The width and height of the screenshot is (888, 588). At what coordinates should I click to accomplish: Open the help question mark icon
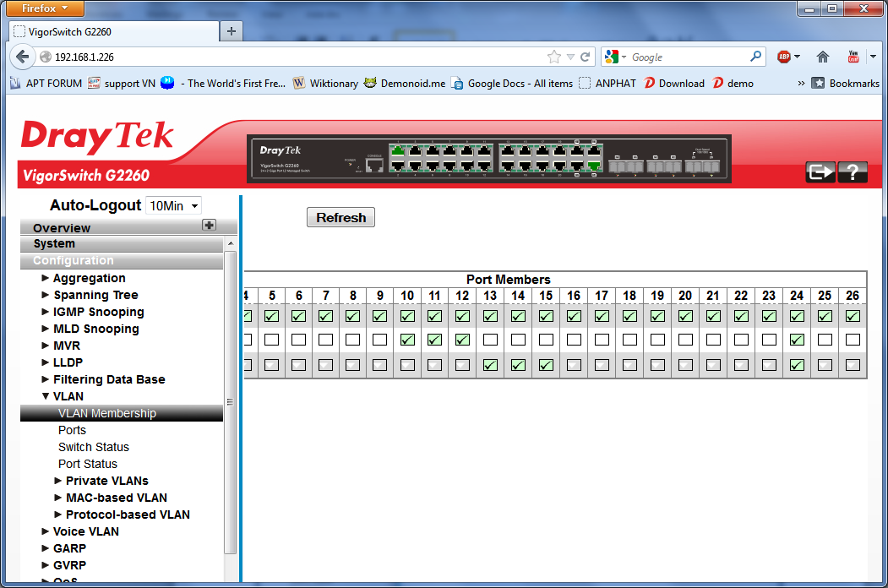click(853, 171)
